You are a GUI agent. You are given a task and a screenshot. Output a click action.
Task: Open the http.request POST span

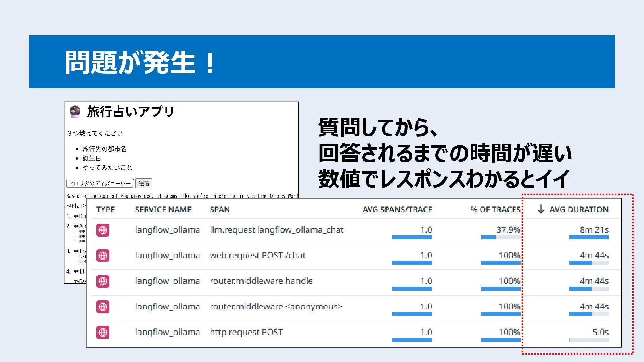tap(246, 332)
